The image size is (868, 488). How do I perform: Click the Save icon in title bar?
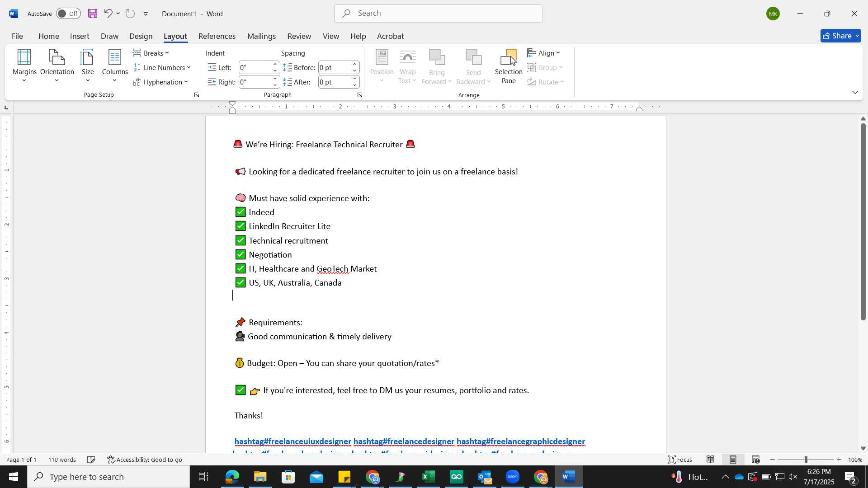click(93, 14)
